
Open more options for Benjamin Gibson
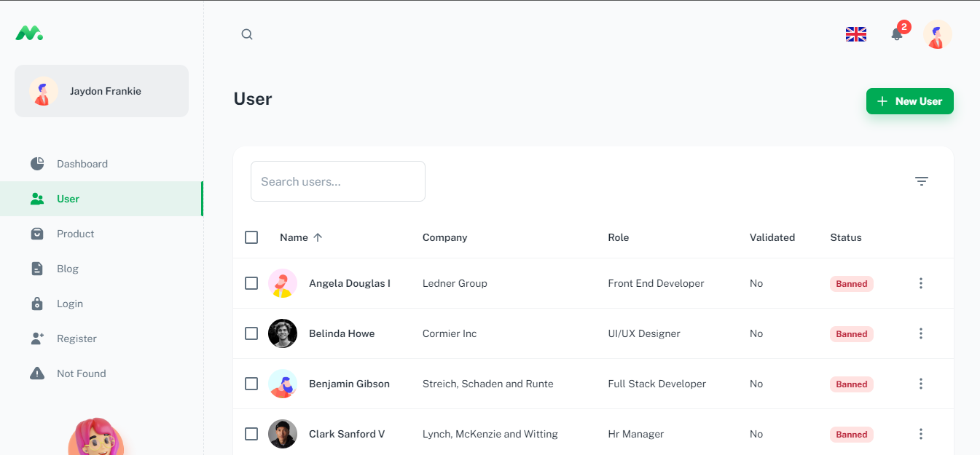[x=921, y=384]
